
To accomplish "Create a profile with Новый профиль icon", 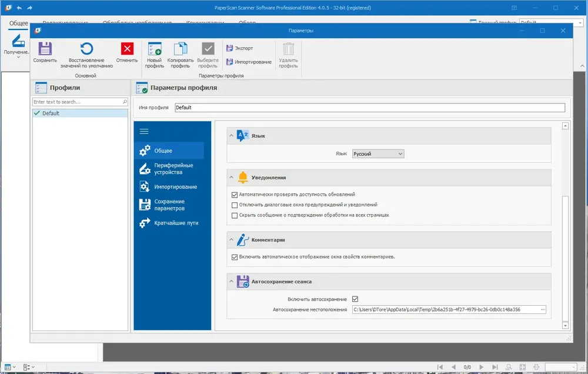I will (x=155, y=49).
